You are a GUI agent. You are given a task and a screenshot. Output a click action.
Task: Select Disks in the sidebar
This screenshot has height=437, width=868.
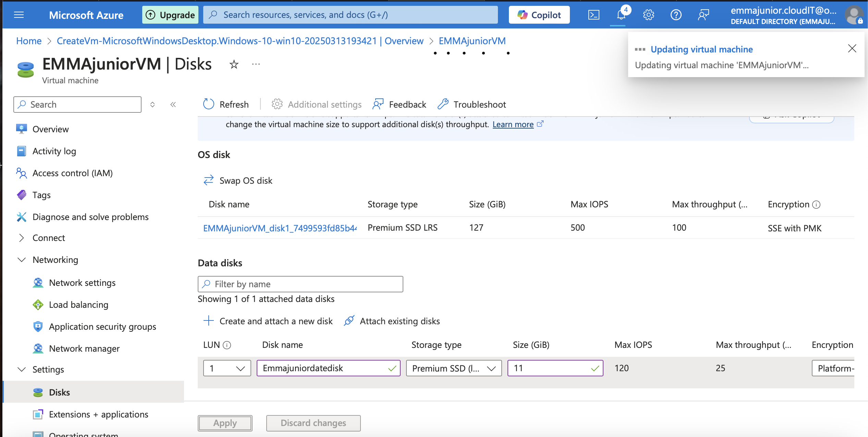[x=93, y=392]
